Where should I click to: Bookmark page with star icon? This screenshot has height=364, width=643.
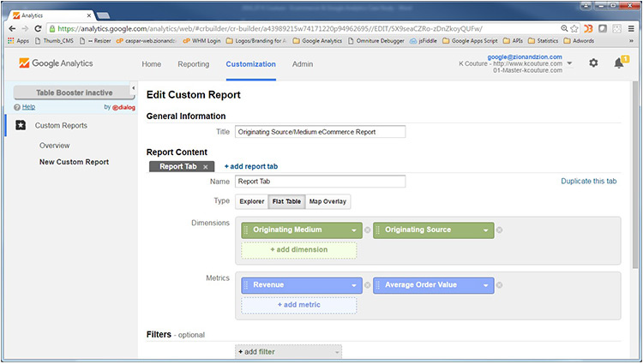(574, 28)
